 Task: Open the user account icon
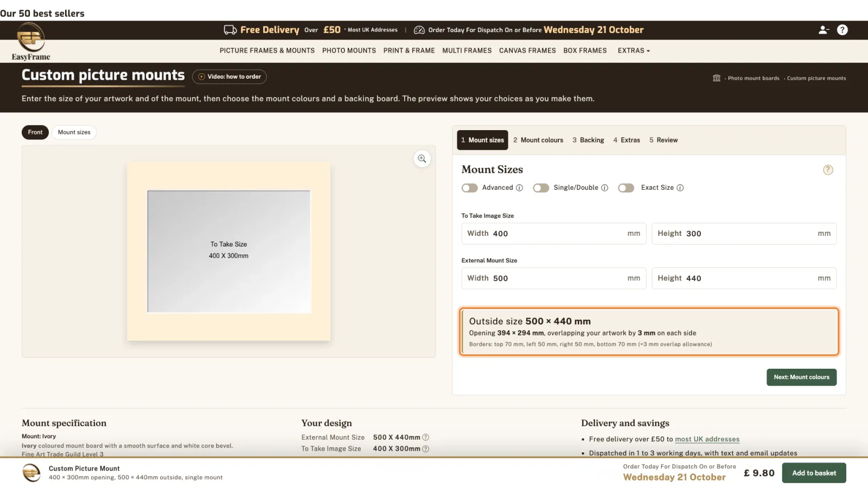click(x=824, y=30)
